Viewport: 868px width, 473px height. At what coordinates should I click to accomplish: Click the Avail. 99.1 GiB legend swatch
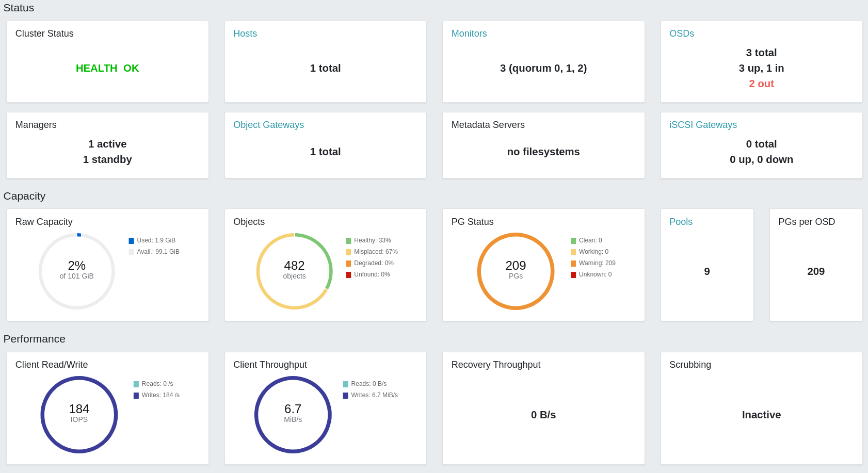point(131,252)
